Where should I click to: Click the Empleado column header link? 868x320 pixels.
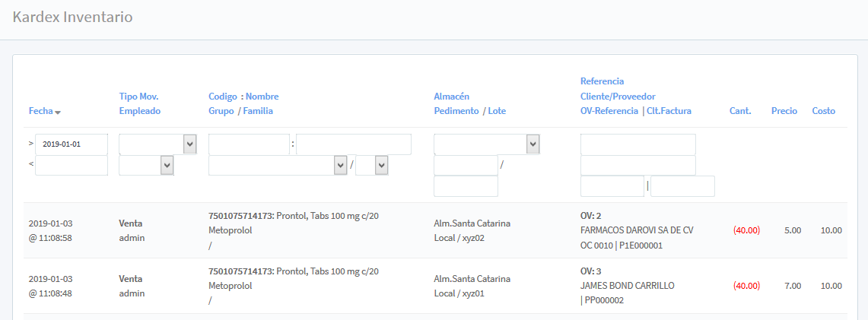tap(139, 111)
